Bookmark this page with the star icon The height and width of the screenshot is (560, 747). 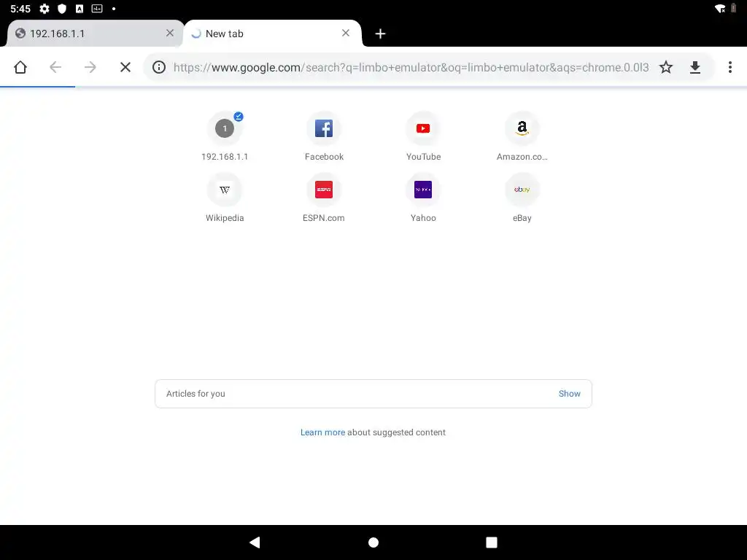tap(666, 67)
